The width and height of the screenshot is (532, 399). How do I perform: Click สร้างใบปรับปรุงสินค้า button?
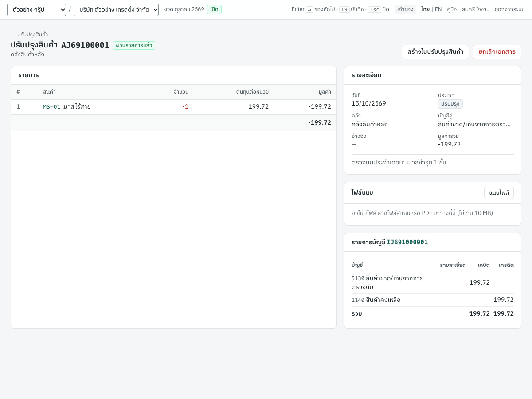click(435, 52)
